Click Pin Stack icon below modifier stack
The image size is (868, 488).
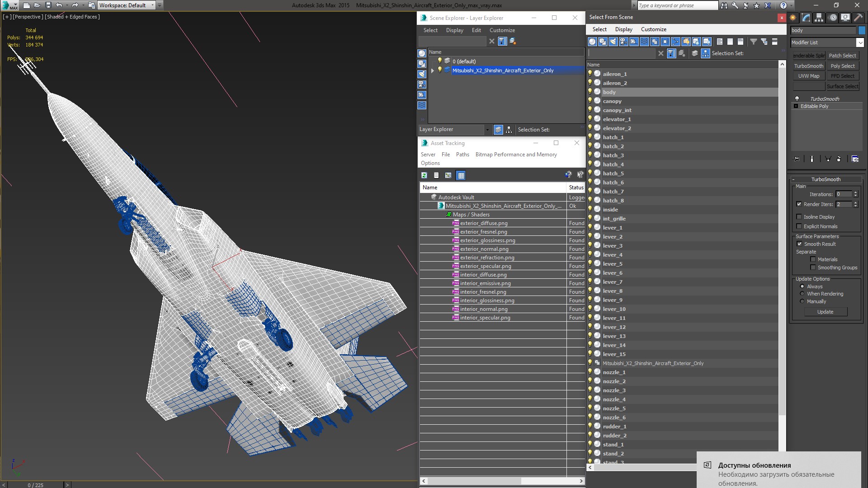tap(797, 159)
